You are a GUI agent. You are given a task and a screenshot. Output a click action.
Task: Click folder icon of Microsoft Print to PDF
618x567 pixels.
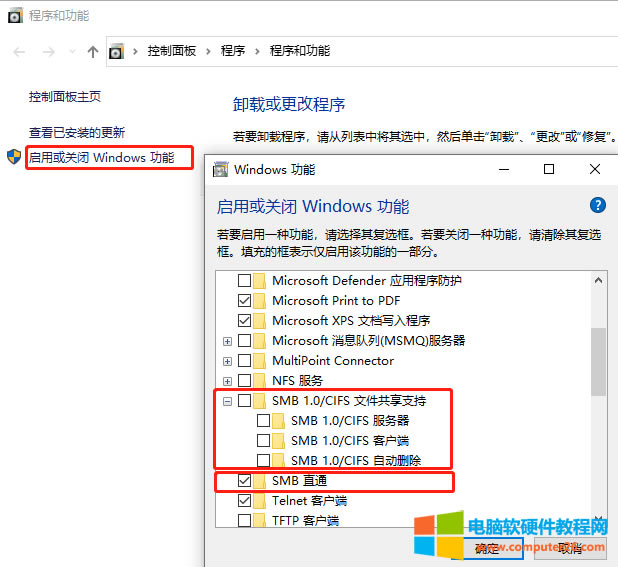point(259,301)
